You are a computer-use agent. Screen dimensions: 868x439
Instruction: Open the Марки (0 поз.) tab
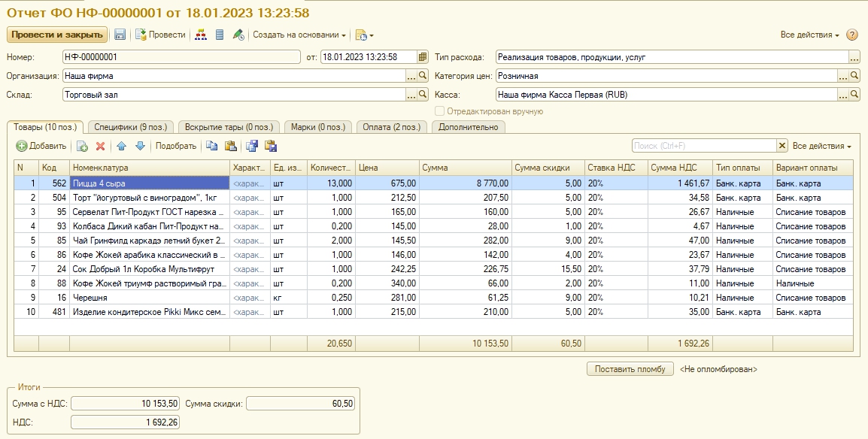coord(317,127)
